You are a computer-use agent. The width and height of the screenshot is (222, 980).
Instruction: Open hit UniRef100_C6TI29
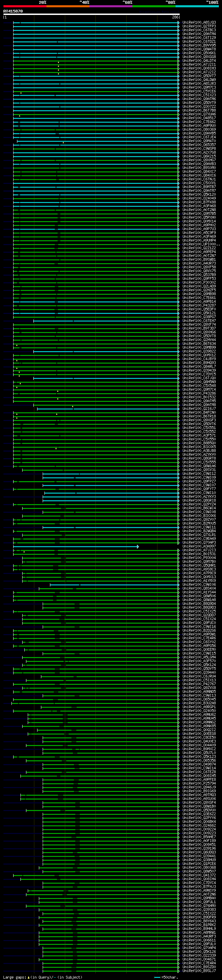pyautogui.click(x=199, y=38)
